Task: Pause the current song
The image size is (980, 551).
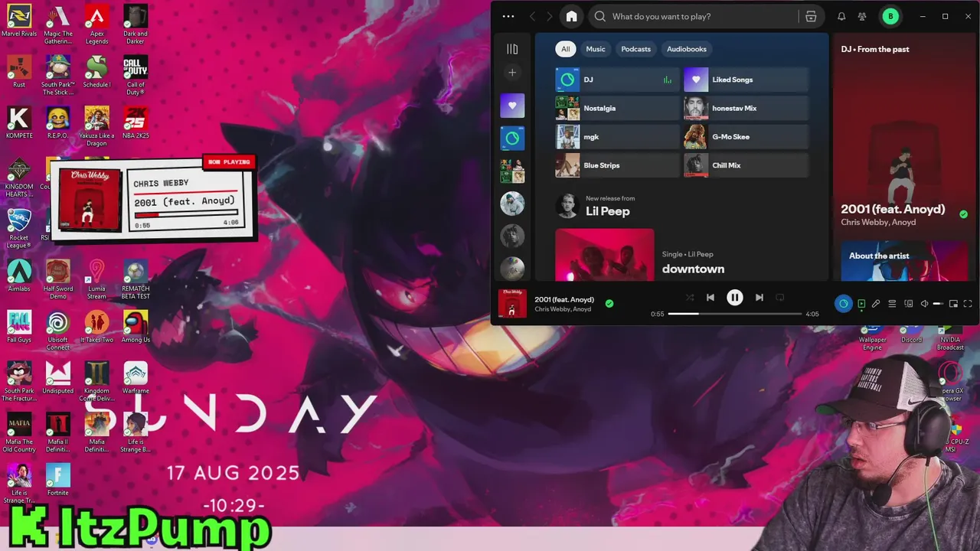Action: [734, 298]
